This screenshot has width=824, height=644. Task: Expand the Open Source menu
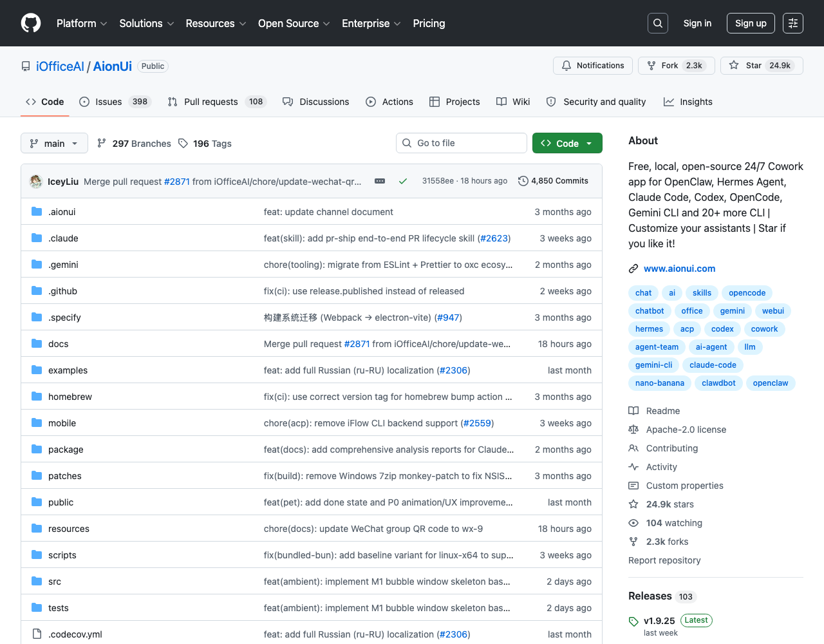tap(294, 23)
